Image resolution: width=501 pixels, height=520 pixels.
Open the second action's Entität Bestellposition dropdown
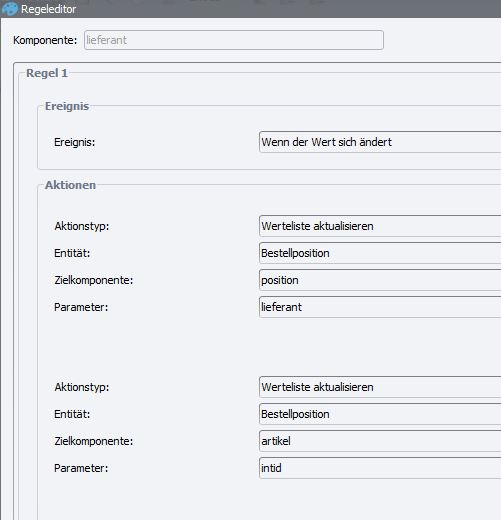[380, 414]
